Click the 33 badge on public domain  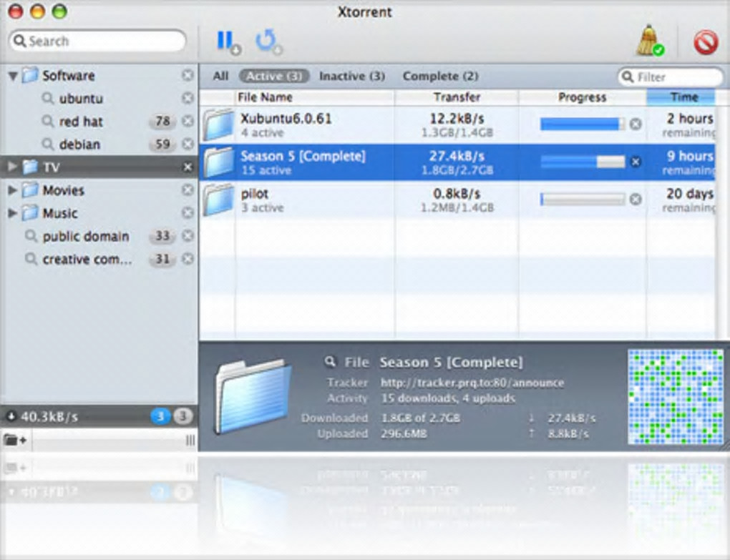tap(162, 236)
